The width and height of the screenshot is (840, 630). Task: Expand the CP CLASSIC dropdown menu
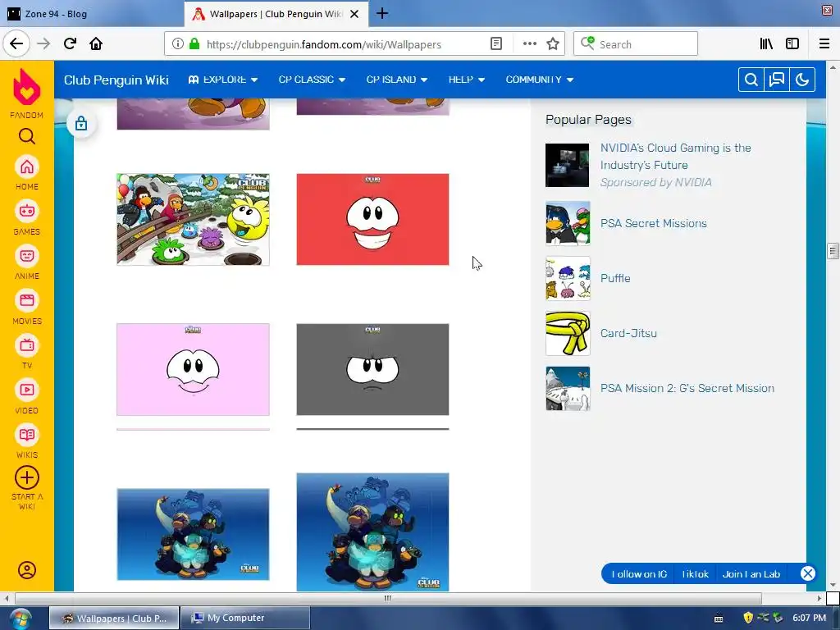312,80
